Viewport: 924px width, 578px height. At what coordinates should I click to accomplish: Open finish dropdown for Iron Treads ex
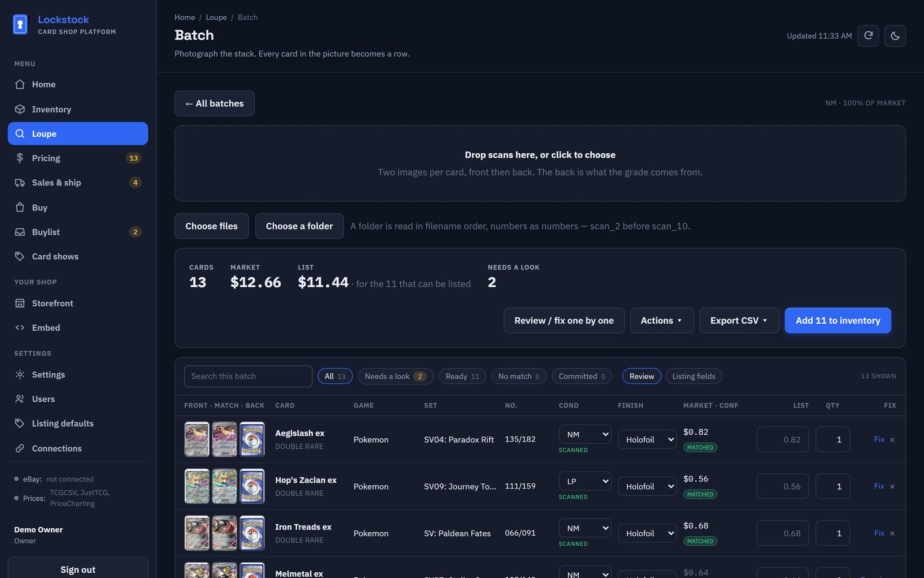point(647,533)
